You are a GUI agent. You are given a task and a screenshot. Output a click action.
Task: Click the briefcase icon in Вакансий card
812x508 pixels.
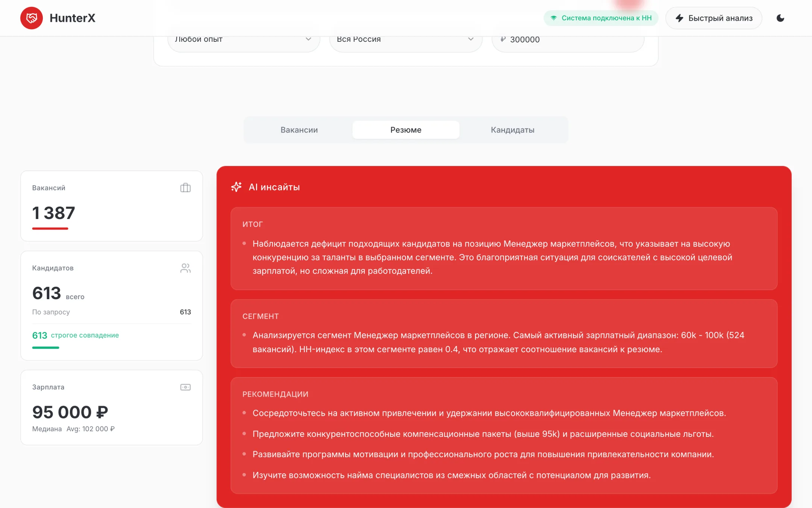pos(185,187)
